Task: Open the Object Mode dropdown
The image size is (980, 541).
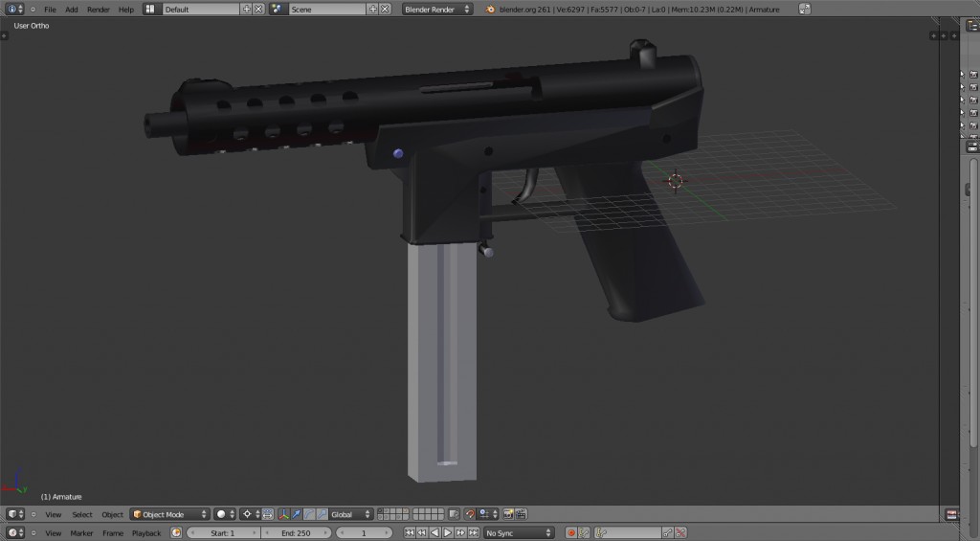Action: (169, 514)
